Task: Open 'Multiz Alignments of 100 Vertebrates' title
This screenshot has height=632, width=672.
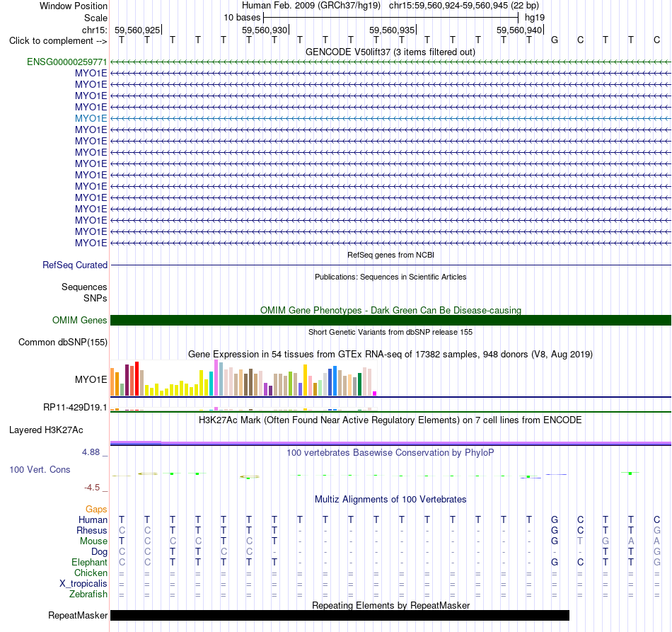Action: pyautogui.click(x=390, y=499)
